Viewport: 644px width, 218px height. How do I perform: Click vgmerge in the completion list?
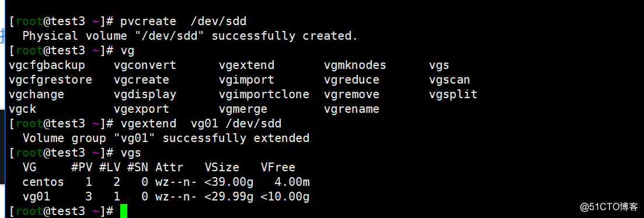[243, 109]
